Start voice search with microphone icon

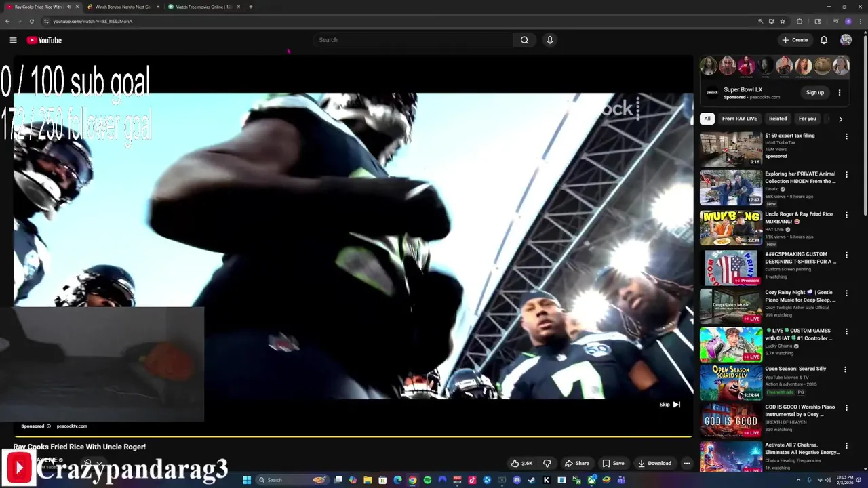point(550,40)
